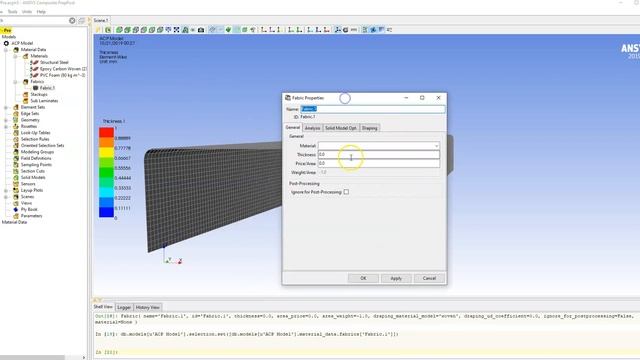Screen dimensions: 640x360
Task: Click the green down-arrow icon in toolbar
Action: [x=229, y=30]
